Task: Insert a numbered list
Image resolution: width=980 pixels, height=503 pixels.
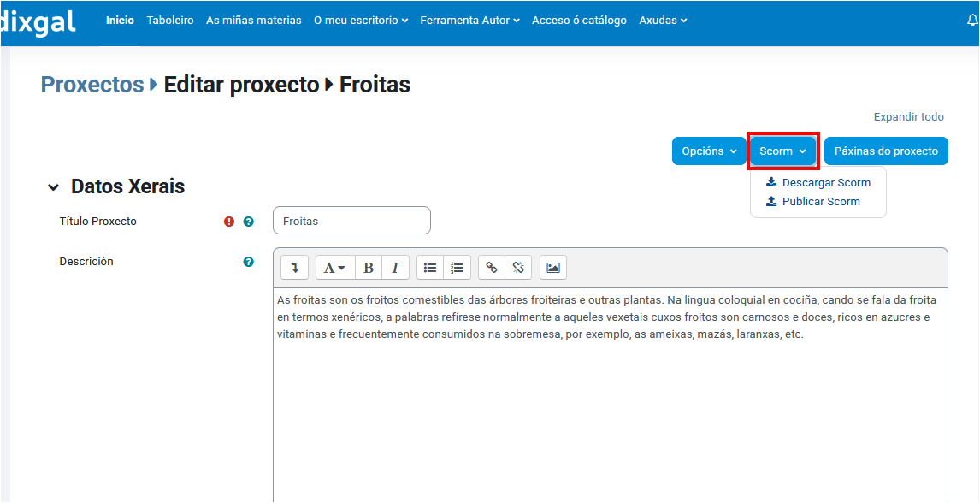Action: click(x=457, y=268)
